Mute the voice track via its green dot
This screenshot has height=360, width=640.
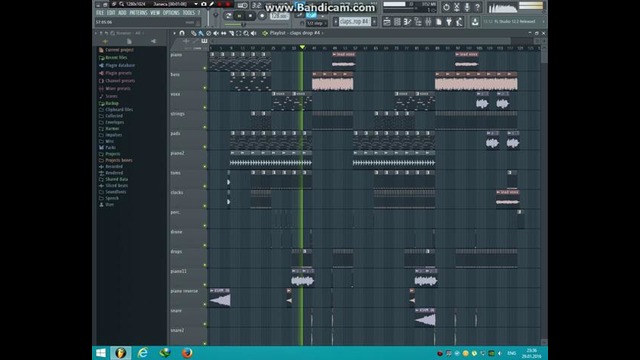[205, 107]
